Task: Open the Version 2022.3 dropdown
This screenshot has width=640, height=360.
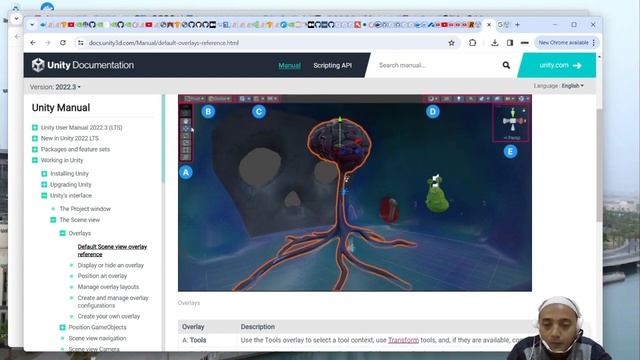Action: coord(55,87)
